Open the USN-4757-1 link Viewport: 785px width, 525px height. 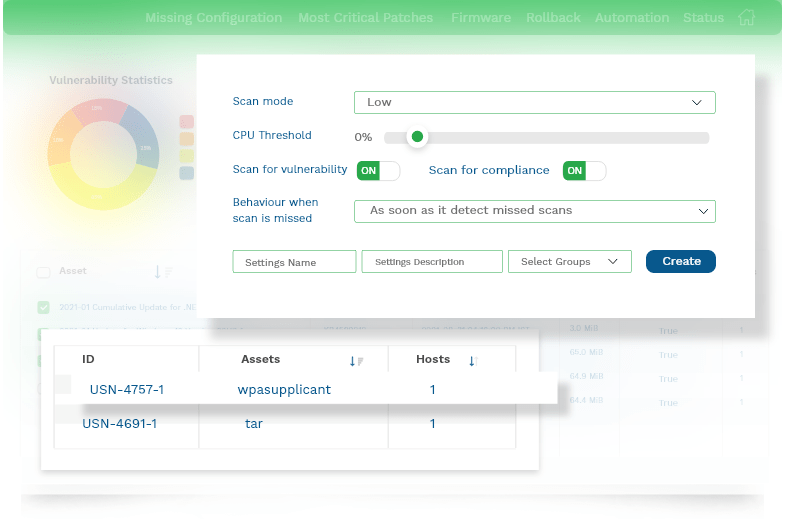(127, 389)
